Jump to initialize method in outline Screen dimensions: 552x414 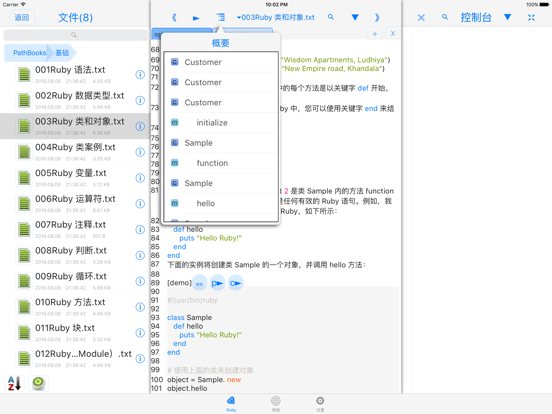click(x=221, y=123)
